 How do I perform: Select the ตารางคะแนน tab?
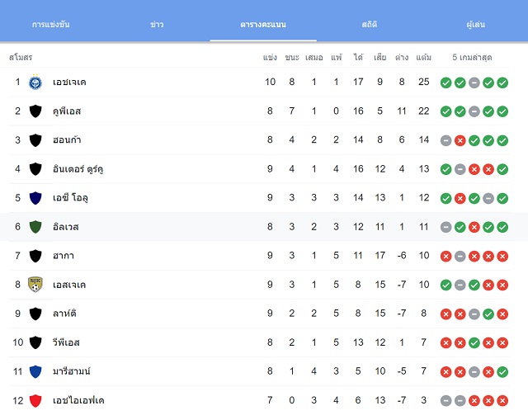pos(263,24)
